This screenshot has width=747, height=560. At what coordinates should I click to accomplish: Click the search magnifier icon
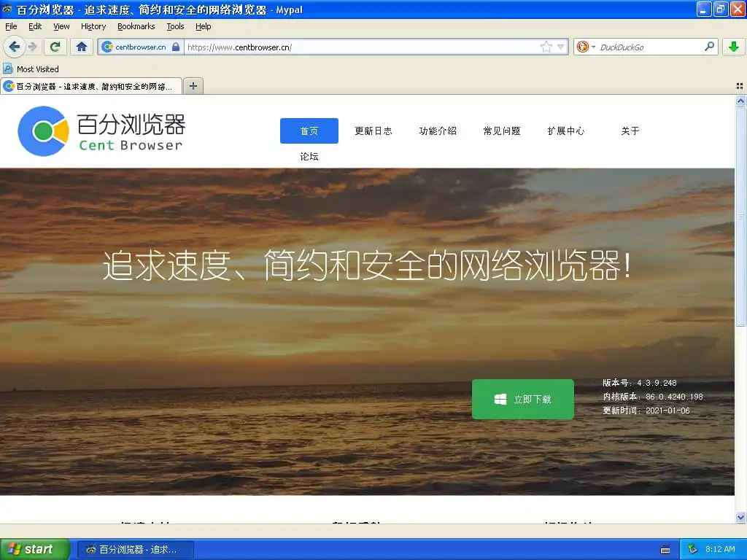[x=709, y=46]
